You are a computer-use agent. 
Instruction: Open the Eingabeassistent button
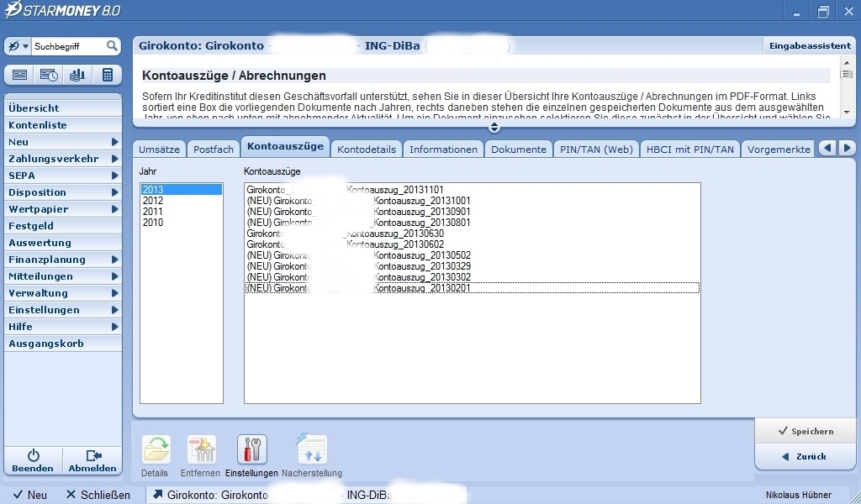(810, 46)
